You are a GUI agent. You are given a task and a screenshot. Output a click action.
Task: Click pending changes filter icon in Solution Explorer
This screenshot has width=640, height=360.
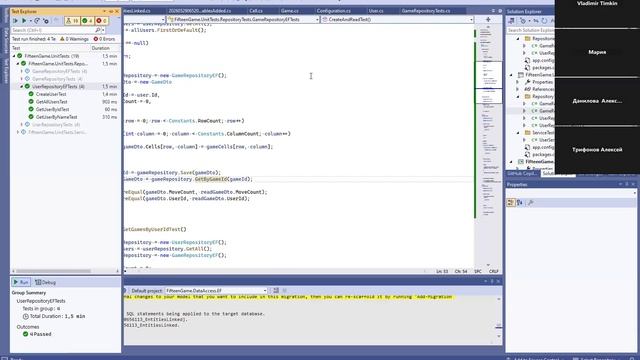[x=523, y=20]
